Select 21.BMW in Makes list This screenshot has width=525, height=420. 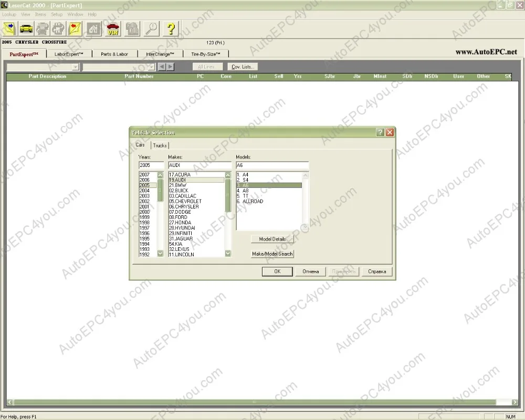(x=196, y=185)
